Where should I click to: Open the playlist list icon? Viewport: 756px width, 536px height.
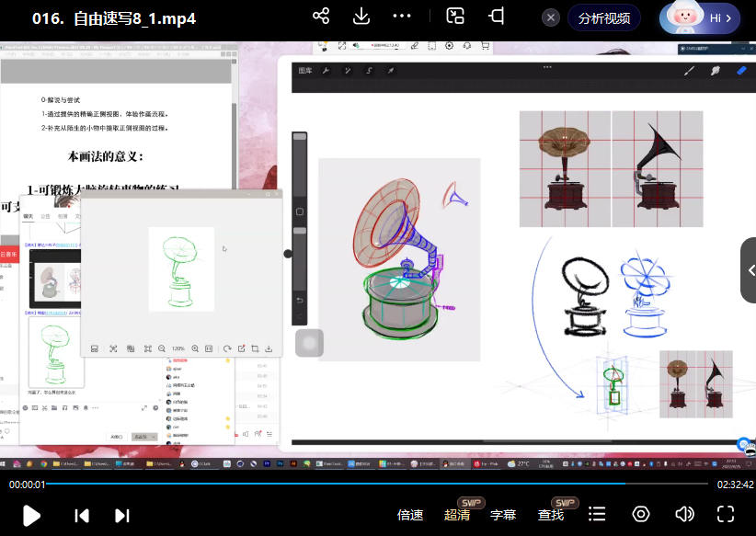pyautogui.click(x=598, y=515)
